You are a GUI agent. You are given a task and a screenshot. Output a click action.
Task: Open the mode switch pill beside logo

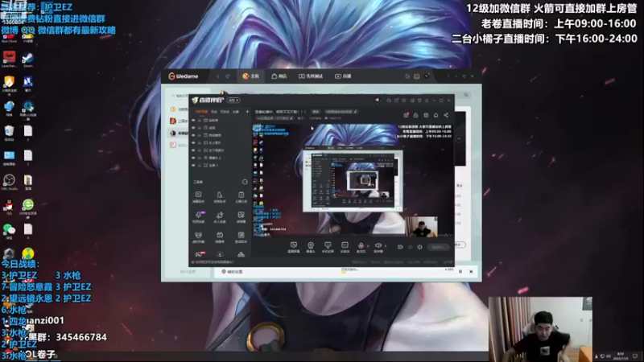coord(233,100)
